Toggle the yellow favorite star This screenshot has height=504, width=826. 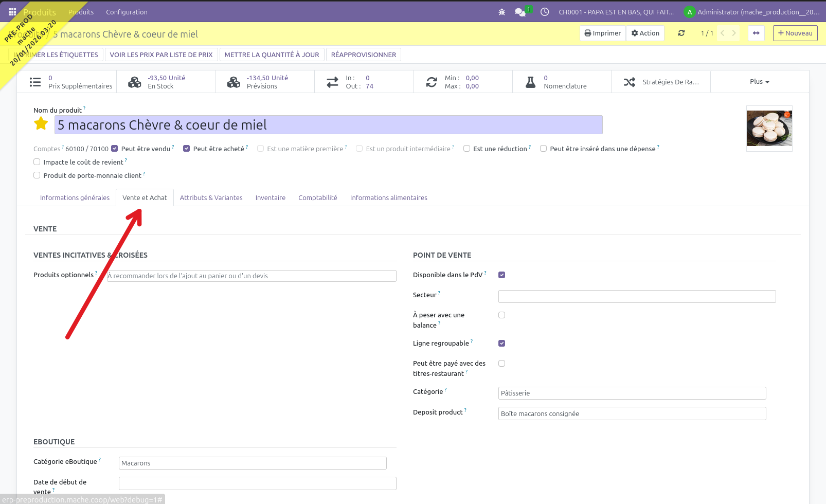41,124
